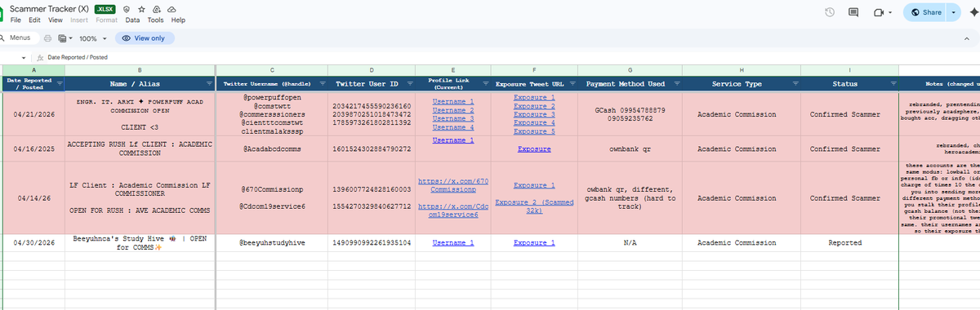The height and width of the screenshot is (310, 980).
Task: Open Exposure 2 (Scammed 32k) link
Action: pos(535,206)
